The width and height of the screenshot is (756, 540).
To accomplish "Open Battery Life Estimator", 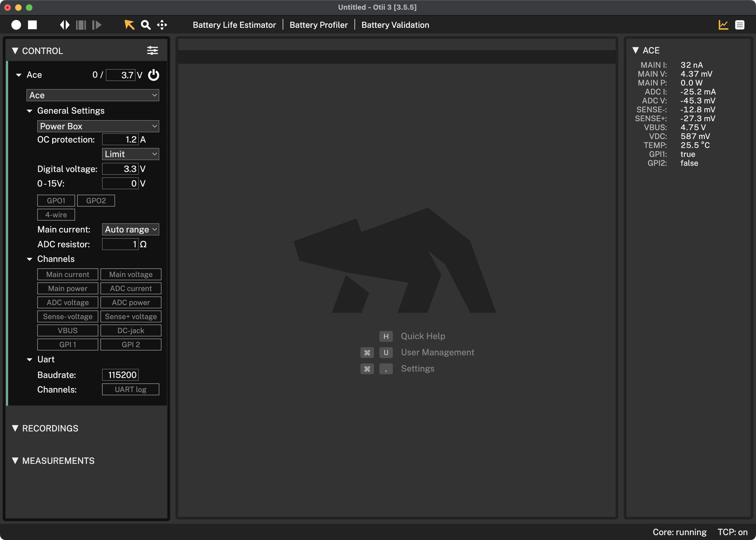I will pyautogui.click(x=234, y=25).
